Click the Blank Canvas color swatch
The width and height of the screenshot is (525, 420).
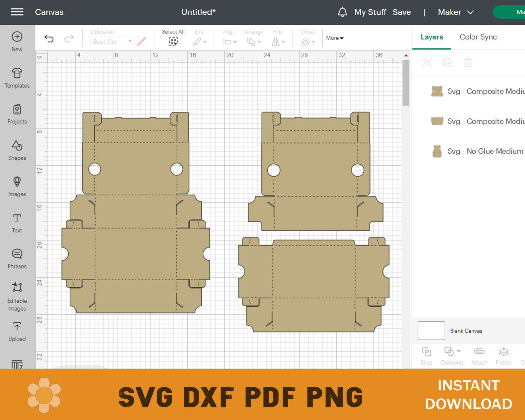(x=431, y=331)
